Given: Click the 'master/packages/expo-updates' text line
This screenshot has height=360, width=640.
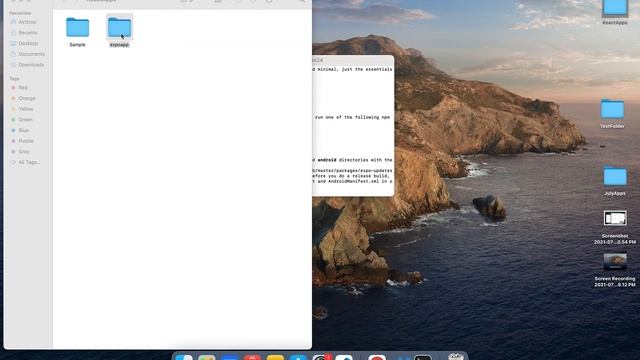Looking at the screenshot, I should 353,171.
